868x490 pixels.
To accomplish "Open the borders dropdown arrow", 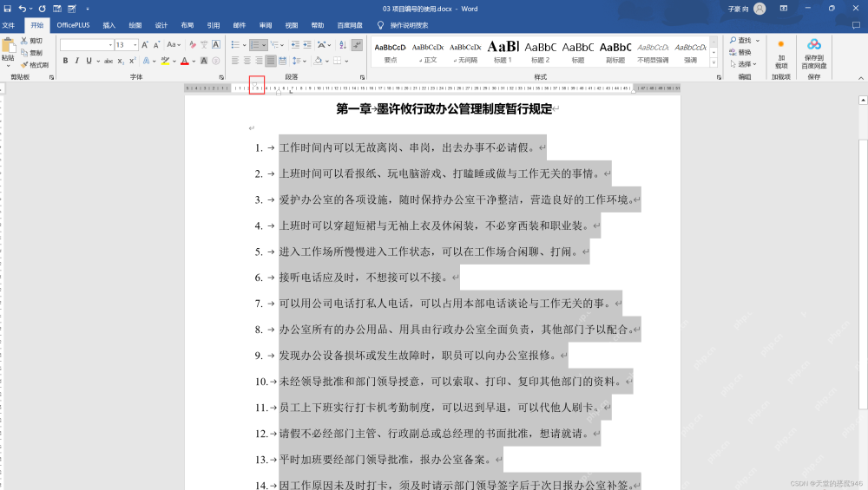I will [346, 61].
